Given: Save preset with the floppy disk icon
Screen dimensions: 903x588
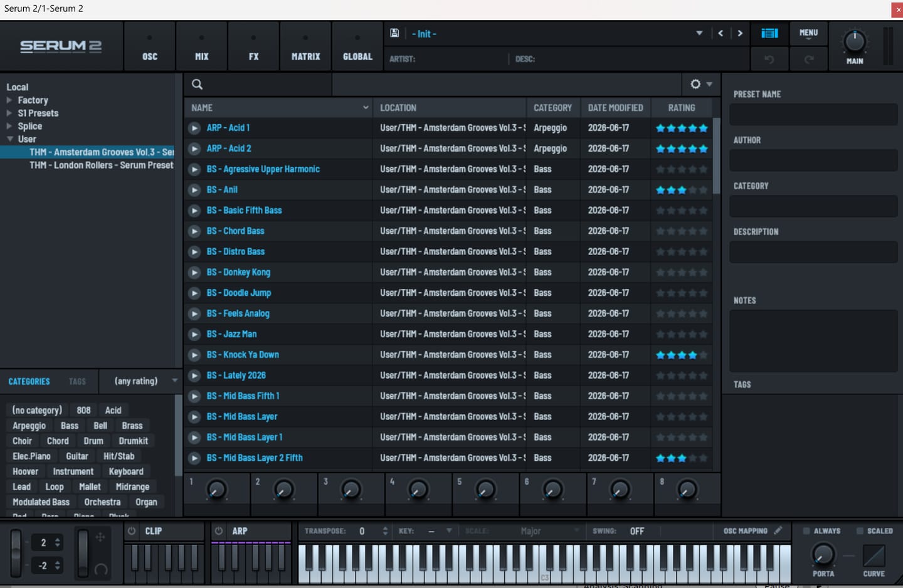Looking at the screenshot, I should pyautogui.click(x=394, y=33).
